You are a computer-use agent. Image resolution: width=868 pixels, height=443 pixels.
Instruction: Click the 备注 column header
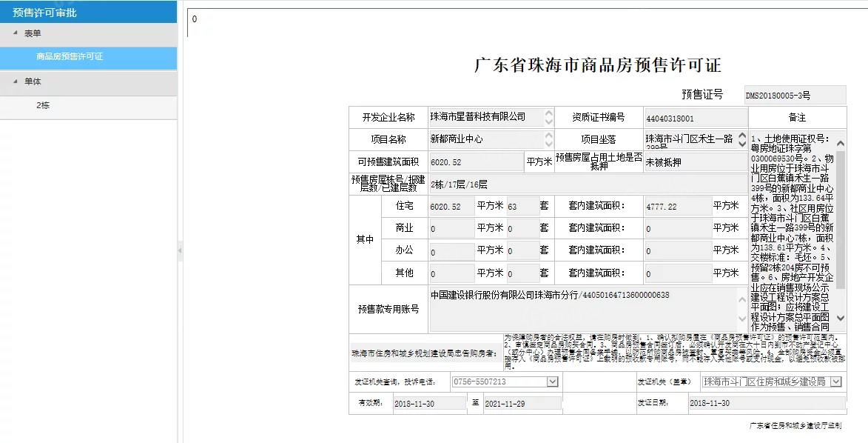(x=797, y=118)
